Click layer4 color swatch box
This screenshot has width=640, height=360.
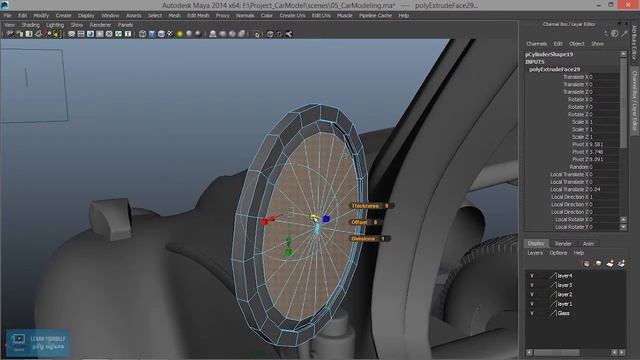click(x=553, y=276)
